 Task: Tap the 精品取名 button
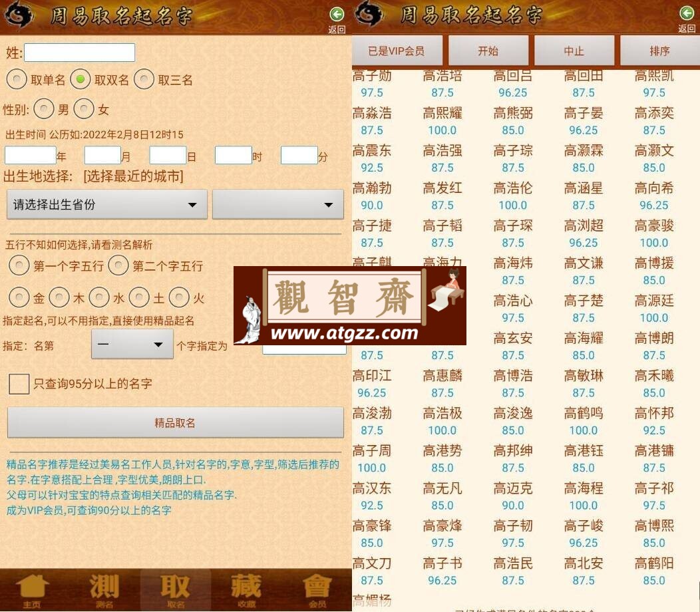point(176,422)
